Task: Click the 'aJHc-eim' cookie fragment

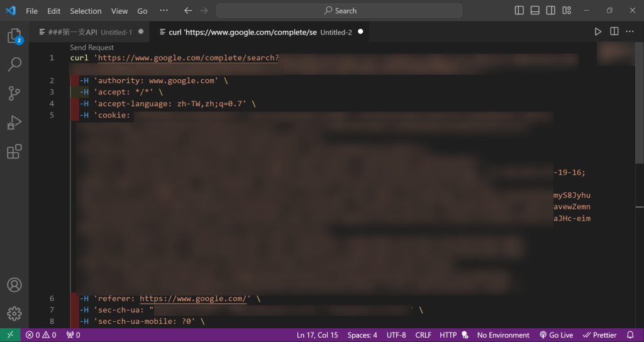Action: tap(572, 218)
